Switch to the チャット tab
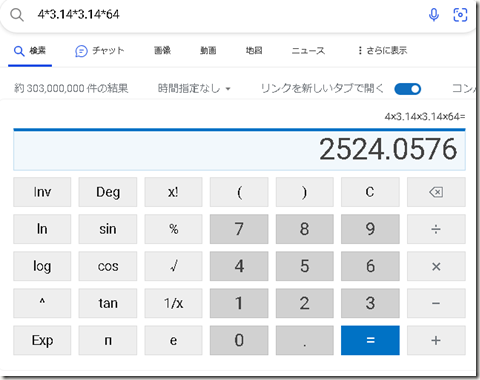480x380 pixels. [x=100, y=51]
